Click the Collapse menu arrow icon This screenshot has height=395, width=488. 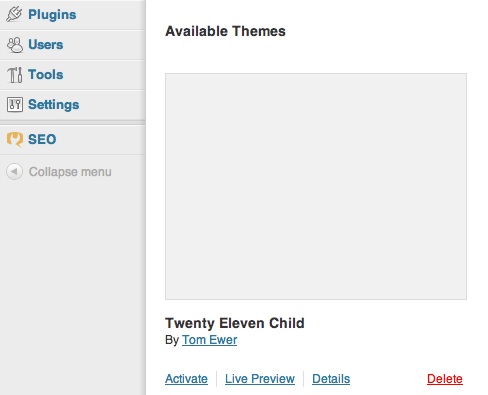pos(14,172)
